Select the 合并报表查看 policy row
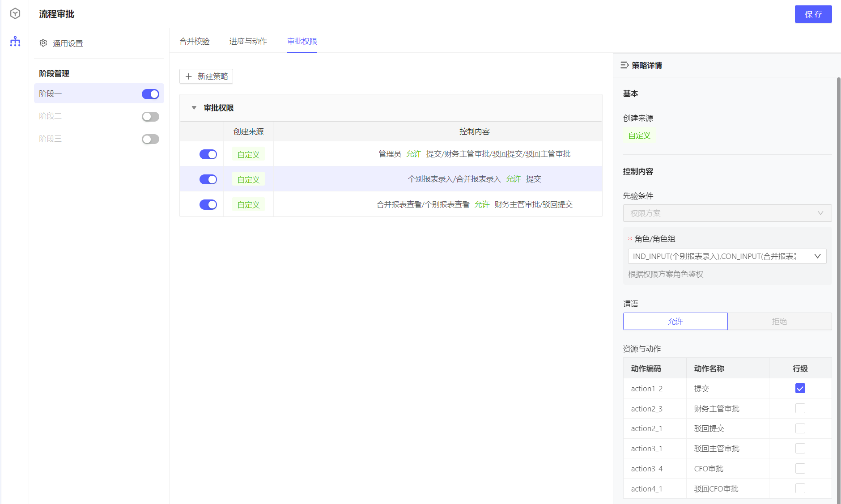This screenshot has height=504, width=841. [x=423, y=204]
